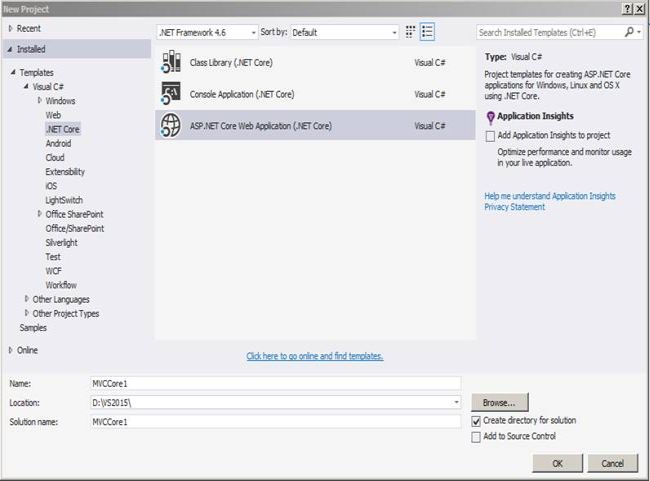
Task: Select the Workflow category
Action: pos(61,285)
